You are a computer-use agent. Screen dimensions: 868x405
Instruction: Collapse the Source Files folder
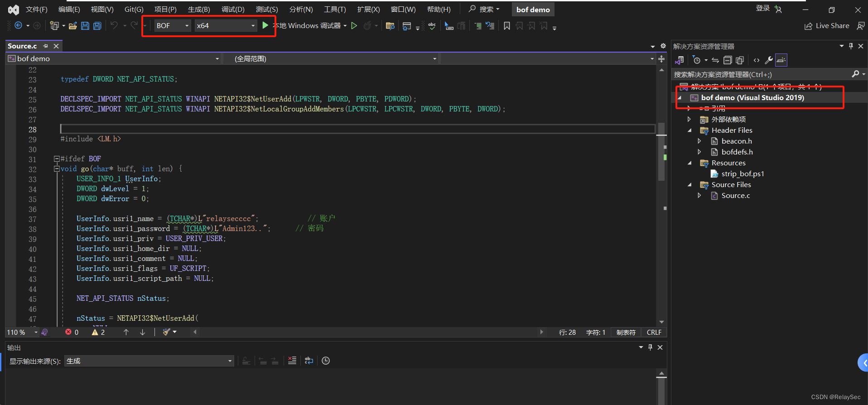tap(690, 185)
